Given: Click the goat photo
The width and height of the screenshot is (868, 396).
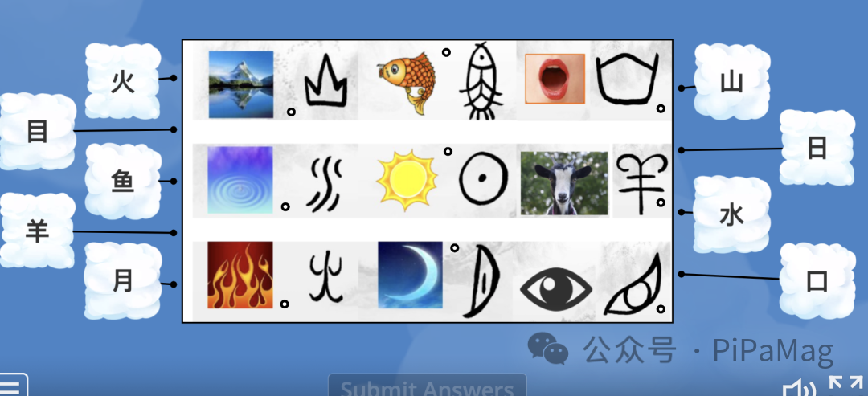Looking at the screenshot, I should click(x=564, y=183).
